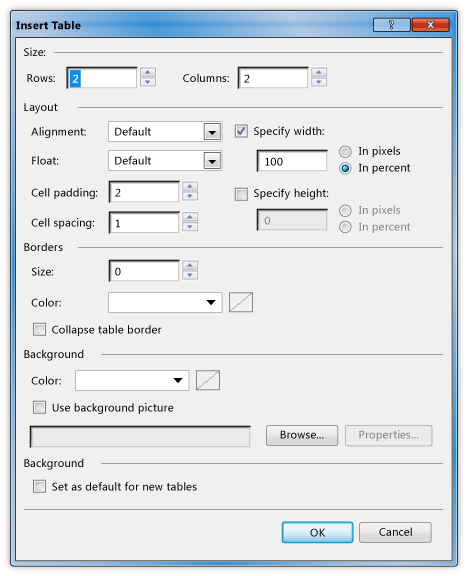Viewport: 468px width, 576px height.
Task: Click the width value field showing 100
Action: pos(292,161)
